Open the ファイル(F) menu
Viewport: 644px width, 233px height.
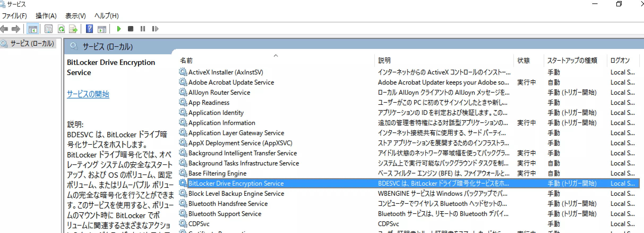(15, 16)
